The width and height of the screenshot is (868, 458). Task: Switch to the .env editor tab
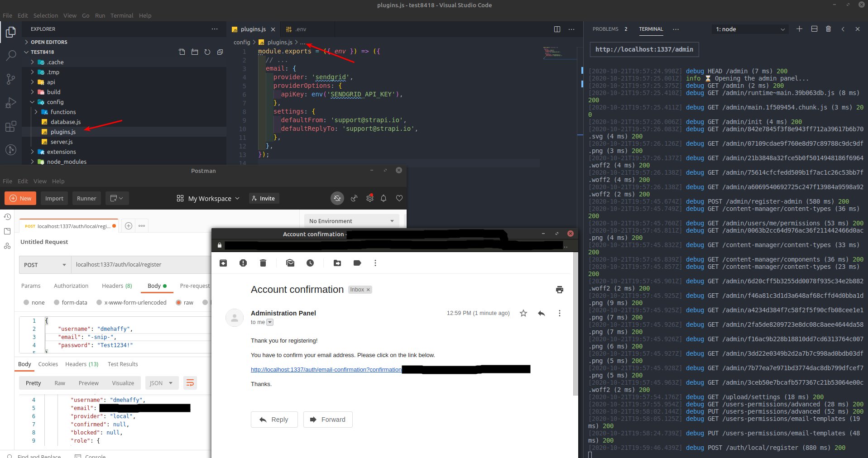(299, 29)
